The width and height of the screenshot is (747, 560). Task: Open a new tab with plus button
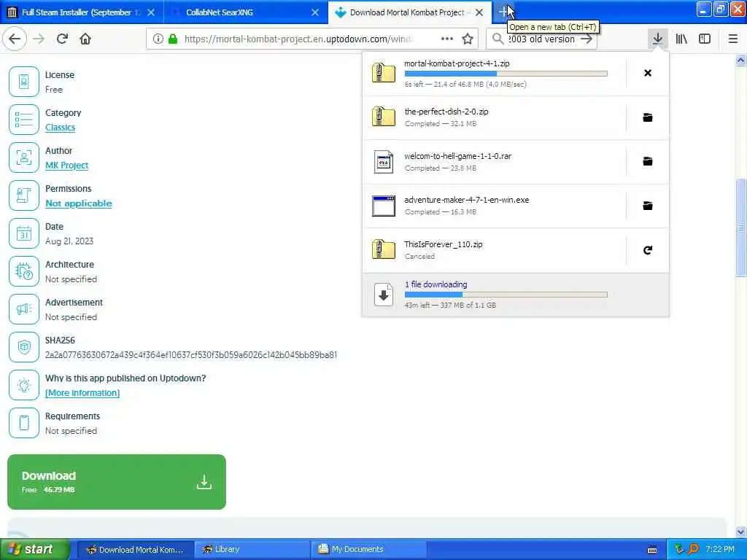(x=503, y=12)
